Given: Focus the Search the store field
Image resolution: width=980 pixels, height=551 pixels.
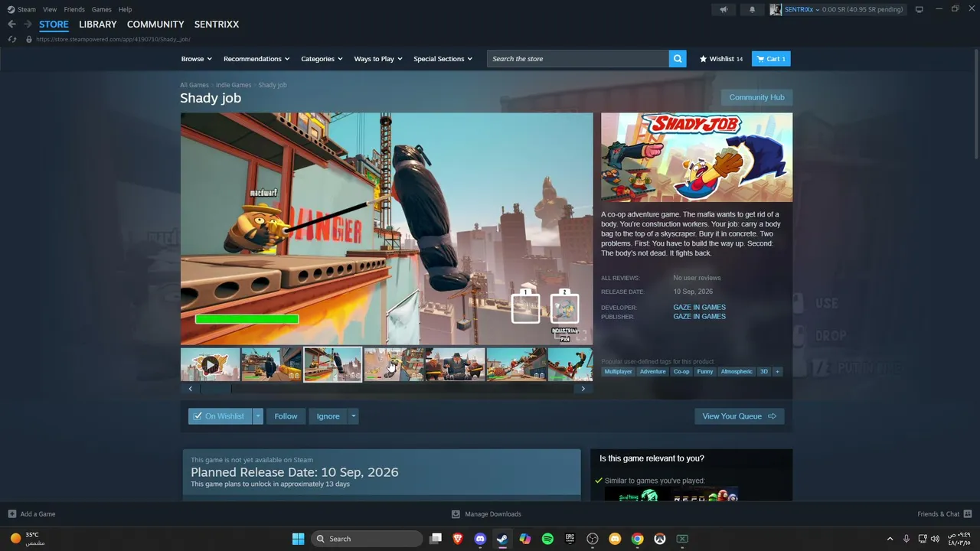Looking at the screenshot, I should pyautogui.click(x=578, y=59).
